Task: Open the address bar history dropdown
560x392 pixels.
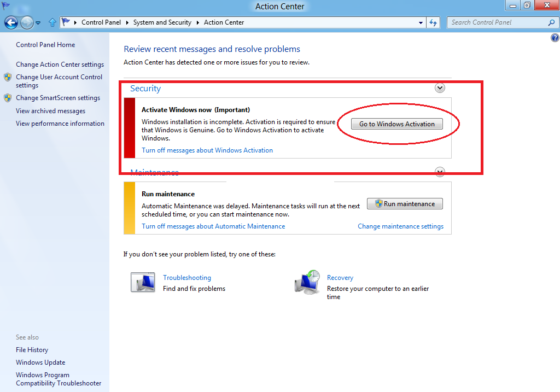Action: click(421, 22)
